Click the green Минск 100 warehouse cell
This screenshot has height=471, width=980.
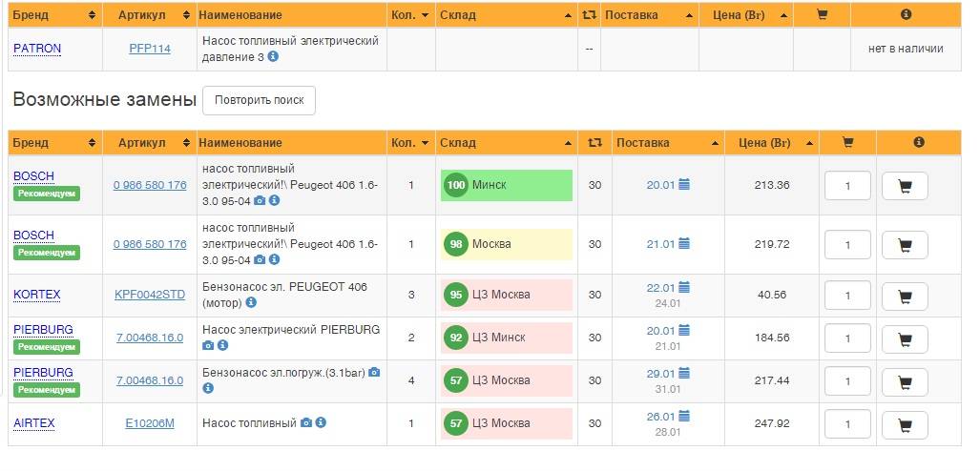pyautogui.click(x=506, y=185)
